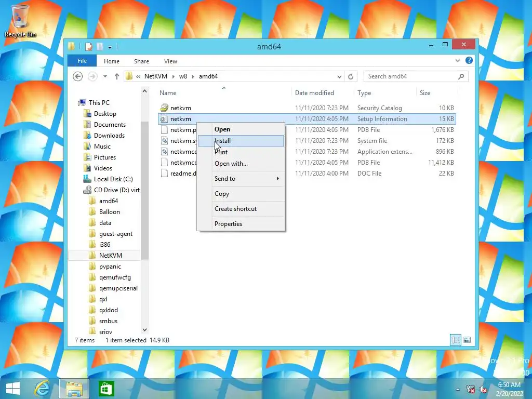Viewport: 532px width, 399px height.
Task: Open the guest-agent folder in the tree
Action: click(x=116, y=234)
